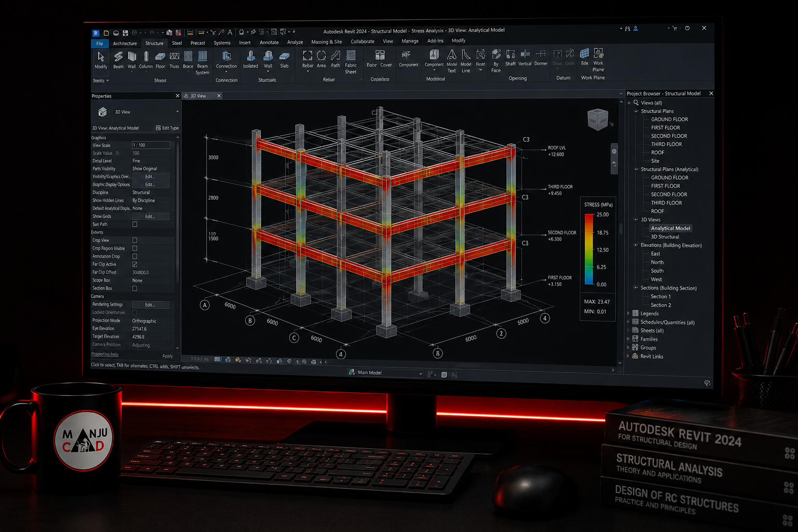Open the Work Plane tool

(598, 60)
